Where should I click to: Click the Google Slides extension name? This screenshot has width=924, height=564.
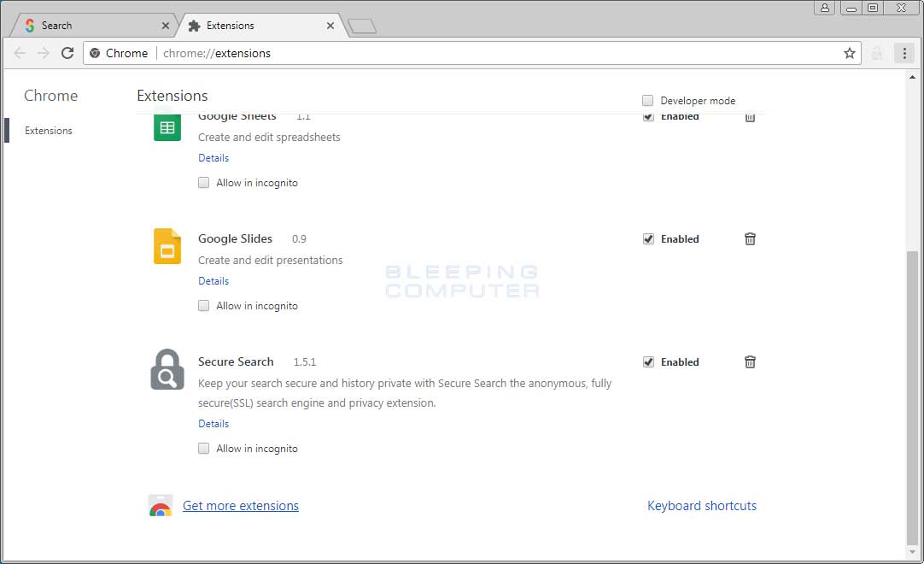coord(235,239)
